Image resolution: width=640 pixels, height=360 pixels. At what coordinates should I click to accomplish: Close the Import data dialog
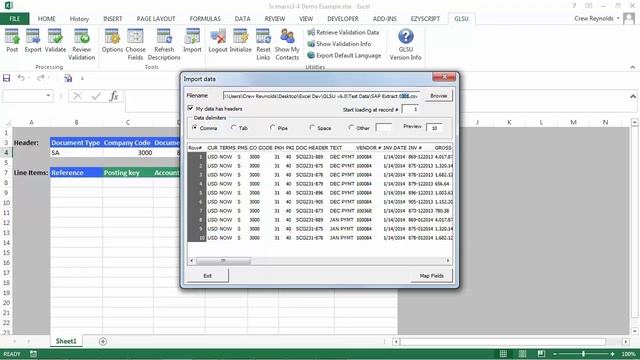[x=444, y=77]
